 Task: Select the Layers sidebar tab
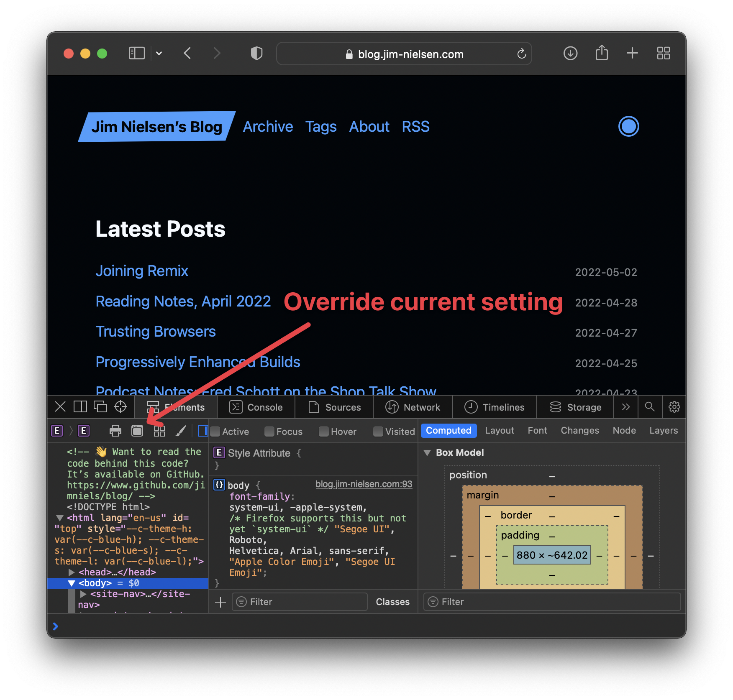[x=664, y=431]
